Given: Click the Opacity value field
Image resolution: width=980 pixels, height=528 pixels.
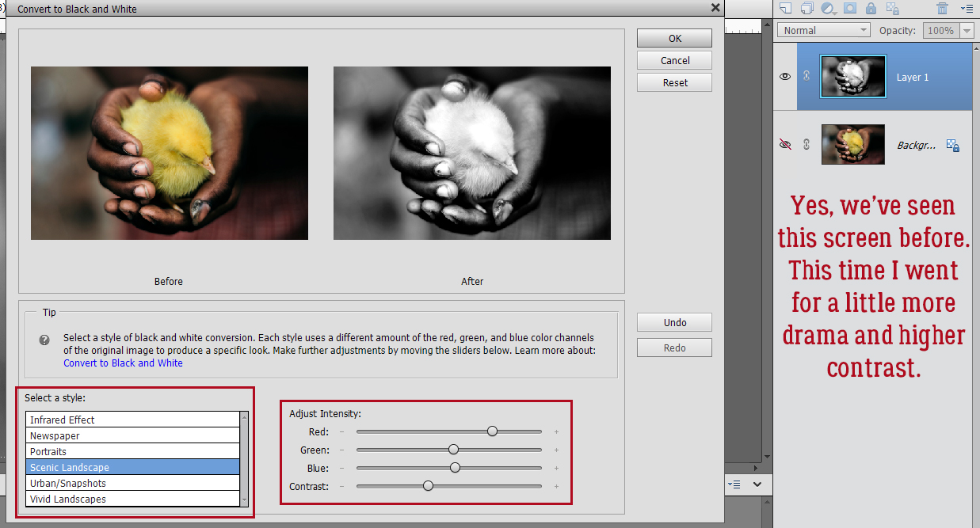Looking at the screenshot, I should [x=940, y=31].
